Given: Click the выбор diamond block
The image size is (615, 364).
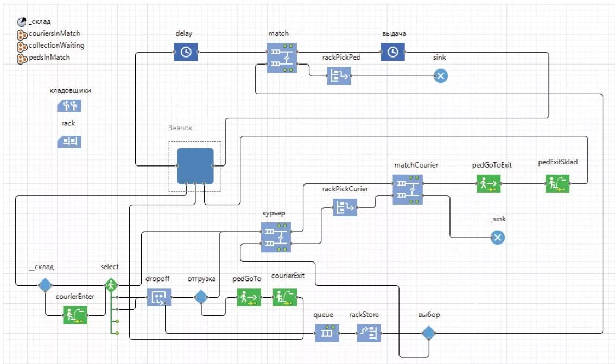Looking at the screenshot, I should [x=429, y=333].
